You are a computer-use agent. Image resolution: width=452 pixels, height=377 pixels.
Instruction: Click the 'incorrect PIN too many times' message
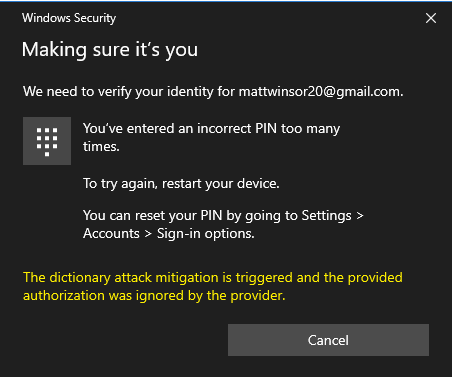click(x=212, y=137)
